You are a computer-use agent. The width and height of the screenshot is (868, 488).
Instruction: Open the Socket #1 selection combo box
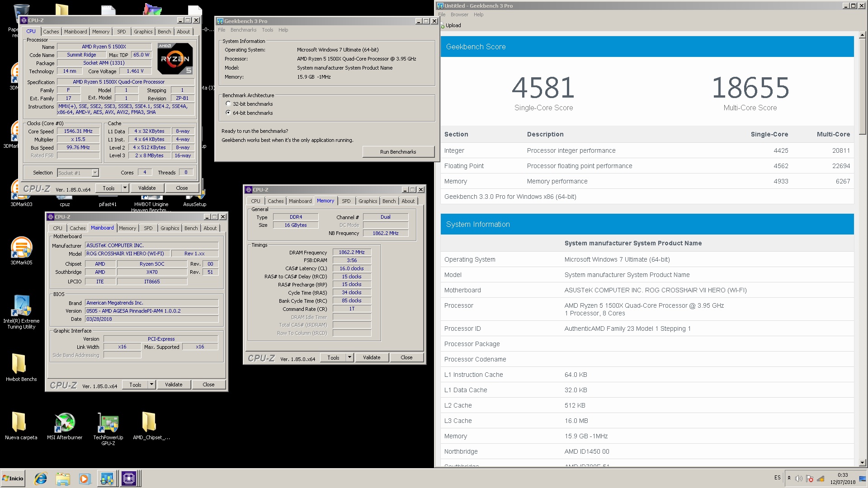pos(78,173)
